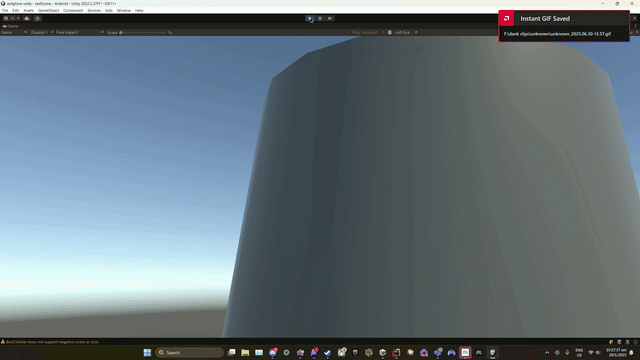Open the Meta Quest Link taskbar icon

click(x=479, y=352)
